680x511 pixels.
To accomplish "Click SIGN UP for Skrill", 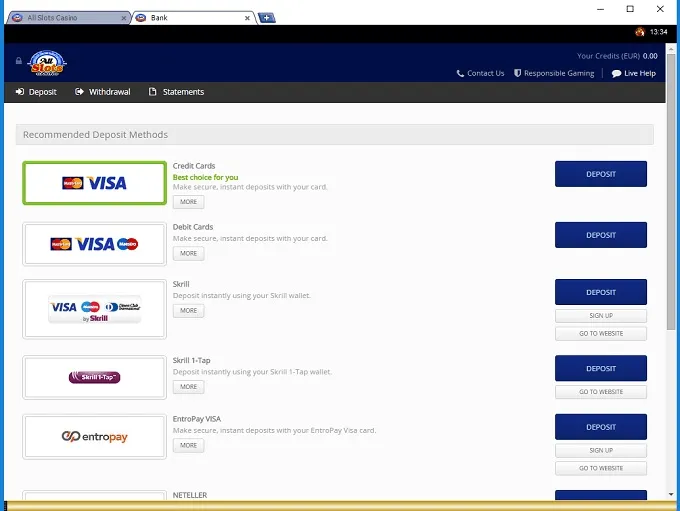I will tap(601, 316).
